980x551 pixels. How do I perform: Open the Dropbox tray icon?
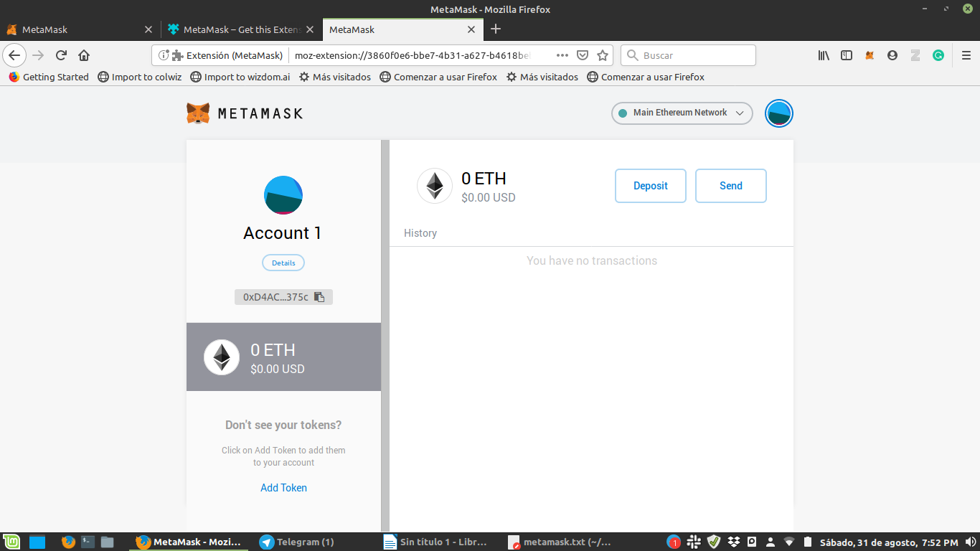tap(733, 542)
